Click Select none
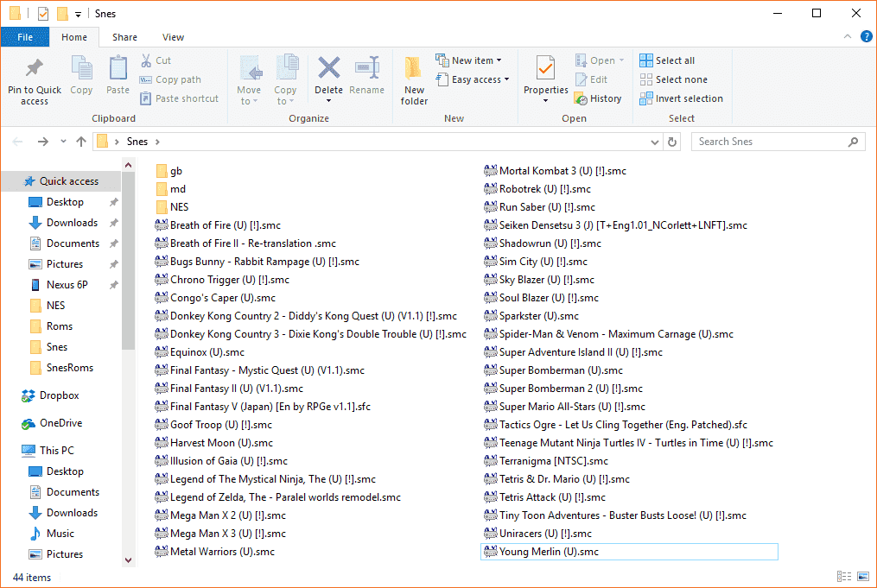The width and height of the screenshot is (877, 588). (x=673, y=79)
